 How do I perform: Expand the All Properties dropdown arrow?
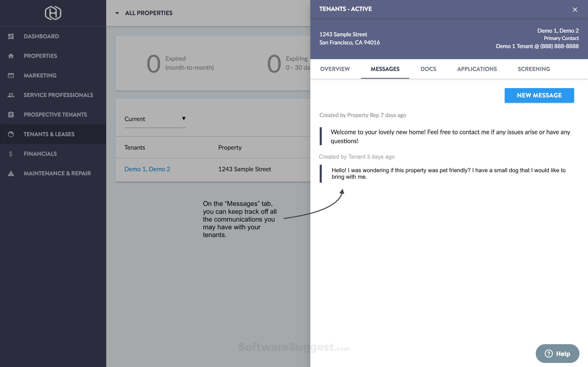tap(117, 13)
